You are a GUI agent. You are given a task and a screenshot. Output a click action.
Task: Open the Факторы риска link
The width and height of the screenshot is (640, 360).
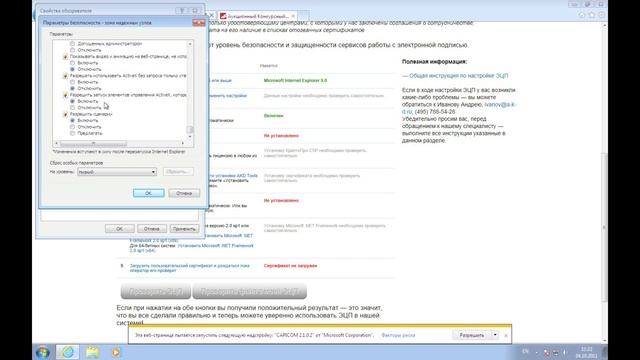pyautogui.click(x=398, y=335)
